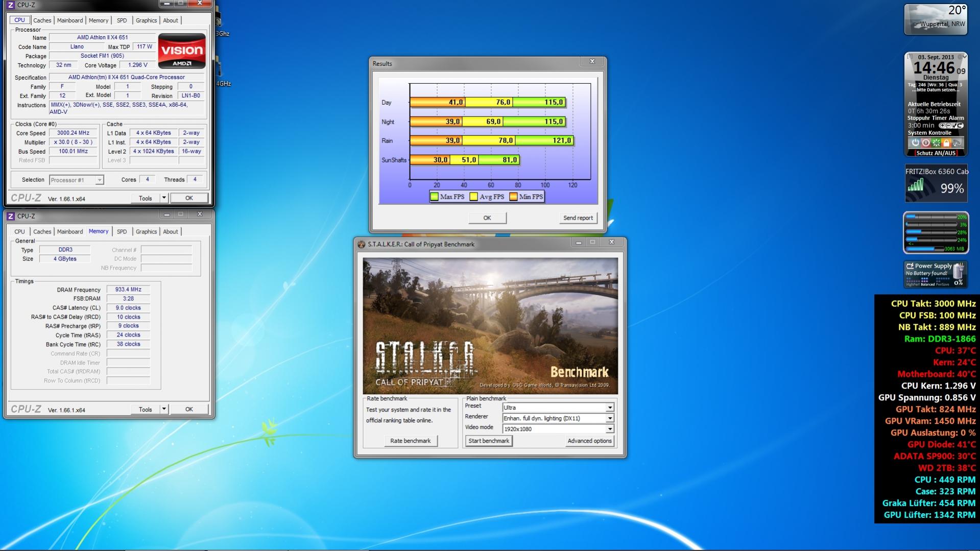980x551 pixels.
Task: Click the Send report button
Action: pyautogui.click(x=578, y=218)
